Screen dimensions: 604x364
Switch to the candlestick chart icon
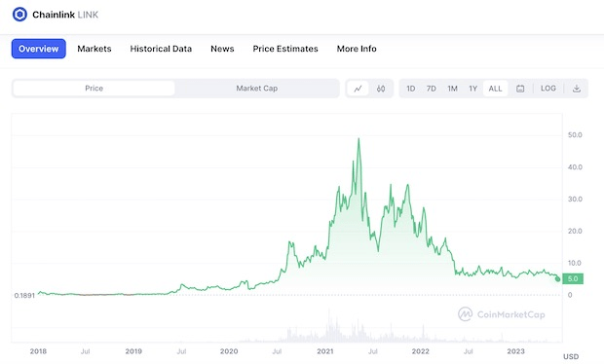pyautogui.click(x=381, y=89)
